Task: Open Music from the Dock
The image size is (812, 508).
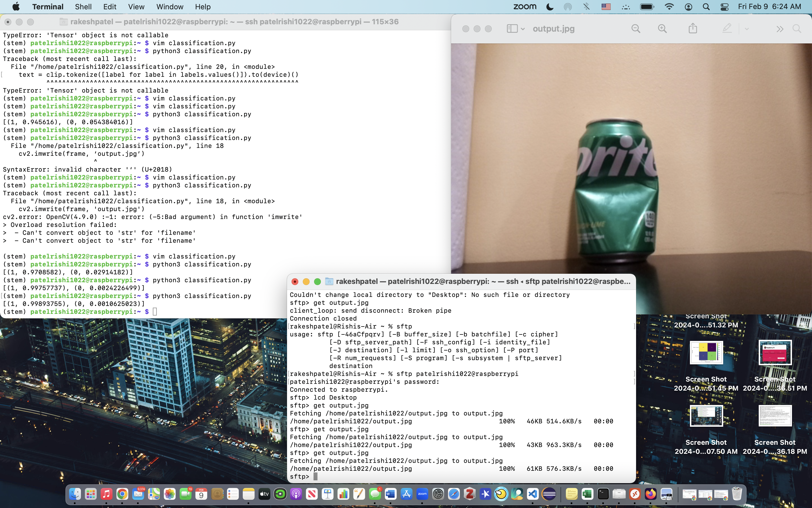Action: point(106,494)
